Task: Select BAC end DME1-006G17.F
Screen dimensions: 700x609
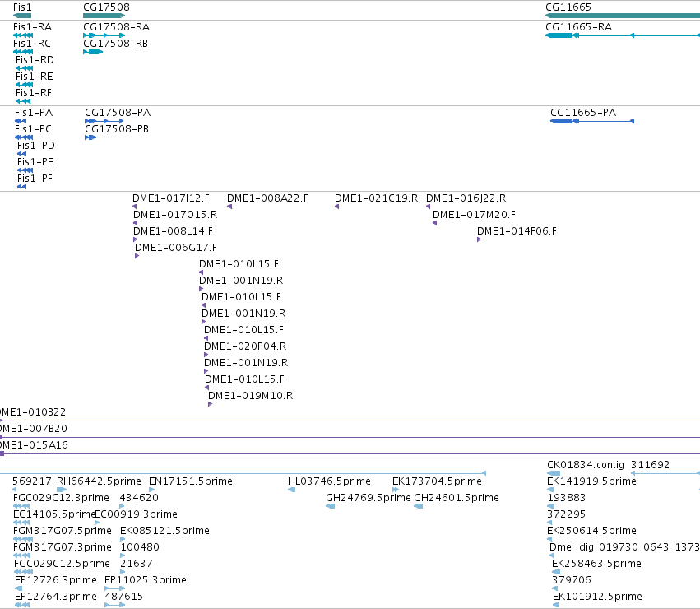Action: pyautogui.click(x=175, y=248)
